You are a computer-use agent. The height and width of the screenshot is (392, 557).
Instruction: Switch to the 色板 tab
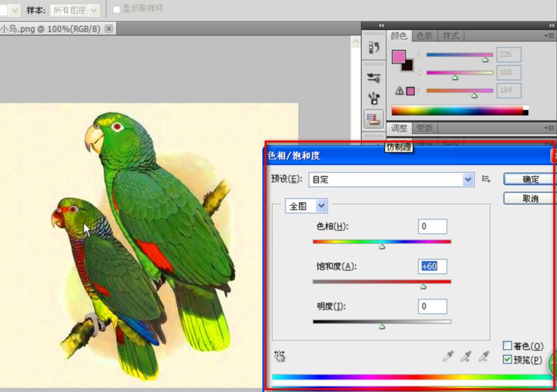click(425, 36)
